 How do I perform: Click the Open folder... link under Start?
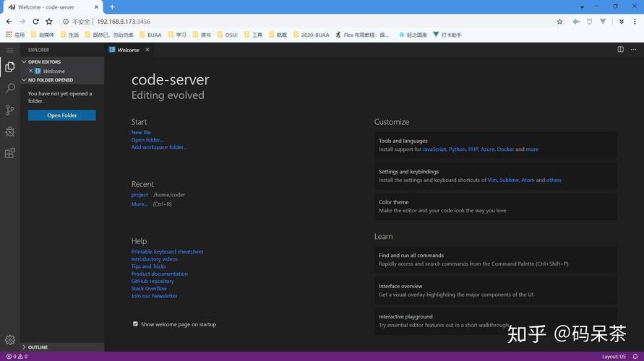click(x=147, y=140)
